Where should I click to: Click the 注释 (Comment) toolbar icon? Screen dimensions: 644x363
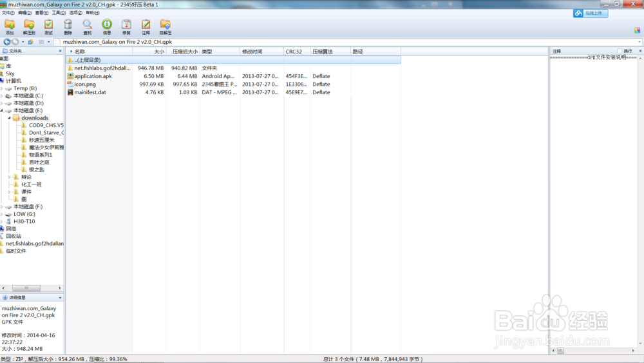point(146,26)
